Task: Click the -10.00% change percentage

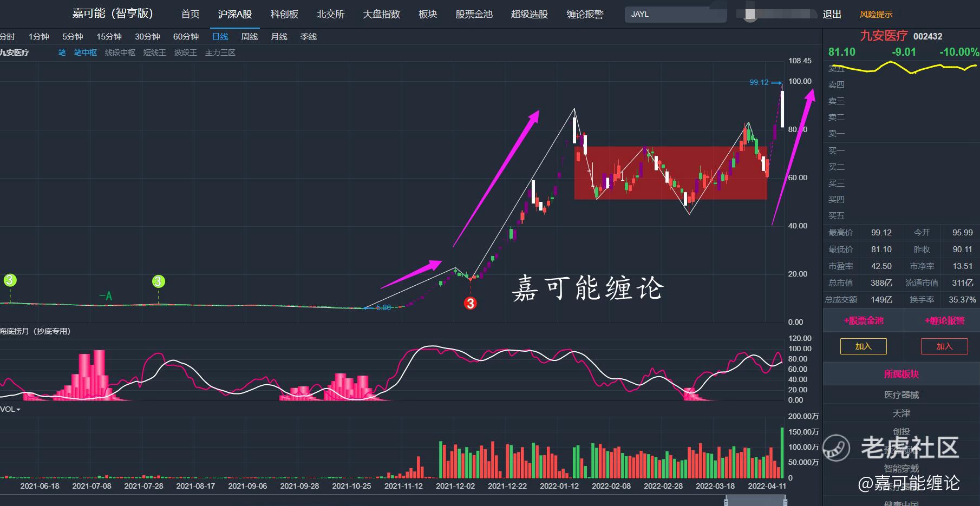Action: [x=959, y=52]
